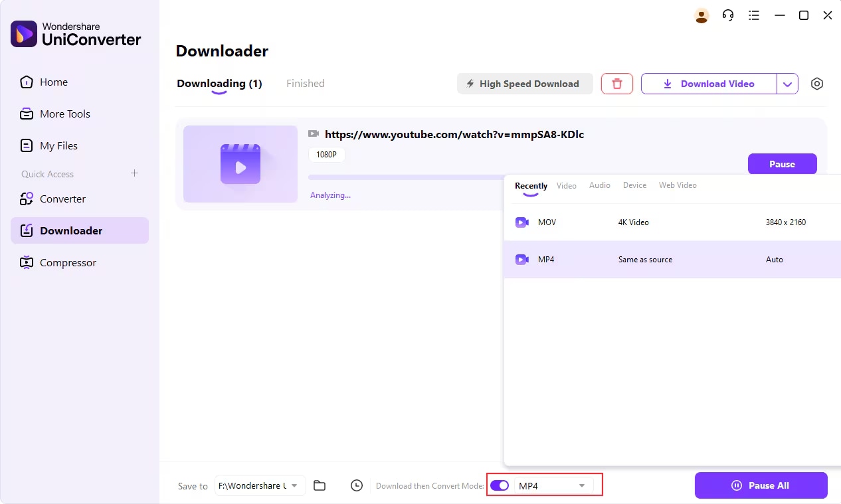Click the YouTube URL title text

[454, 134]
